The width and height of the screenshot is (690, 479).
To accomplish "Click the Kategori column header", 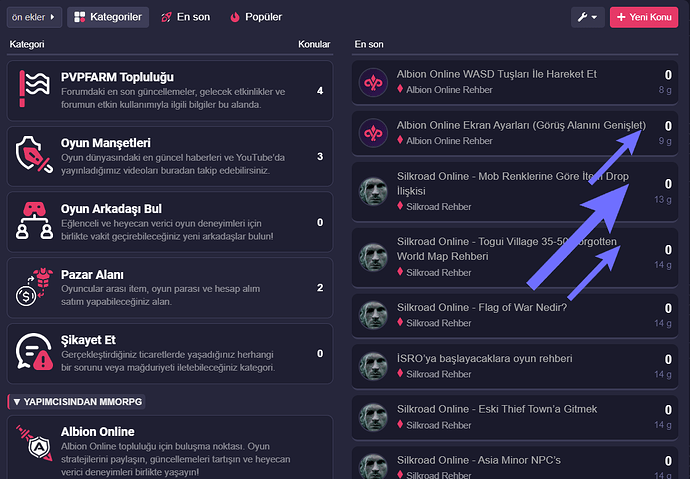I will pos(27,44).
